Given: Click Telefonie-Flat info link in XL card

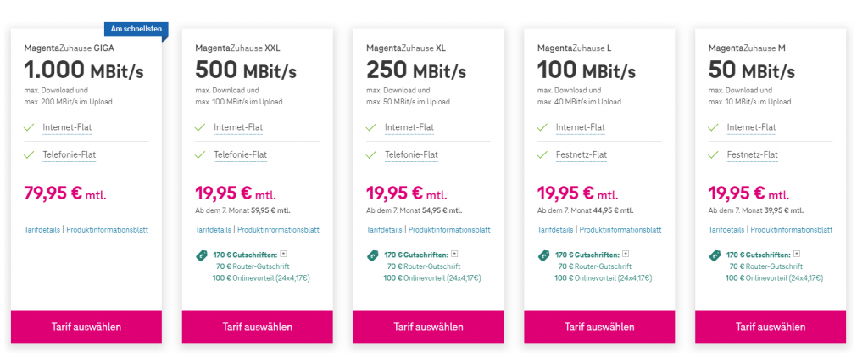Looking at the screenshot, I should [411, 154].
